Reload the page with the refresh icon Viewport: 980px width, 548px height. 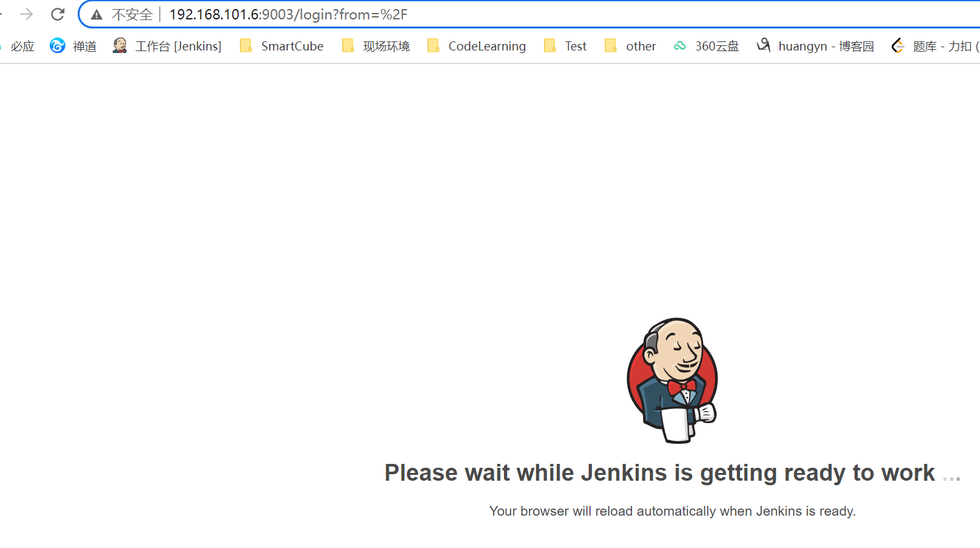pos(58,14)
